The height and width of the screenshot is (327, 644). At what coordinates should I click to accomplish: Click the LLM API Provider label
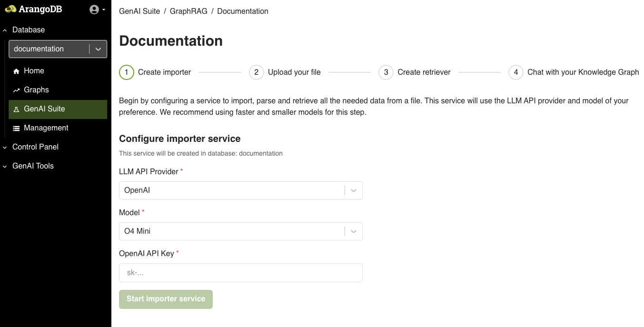coord(149,172)
